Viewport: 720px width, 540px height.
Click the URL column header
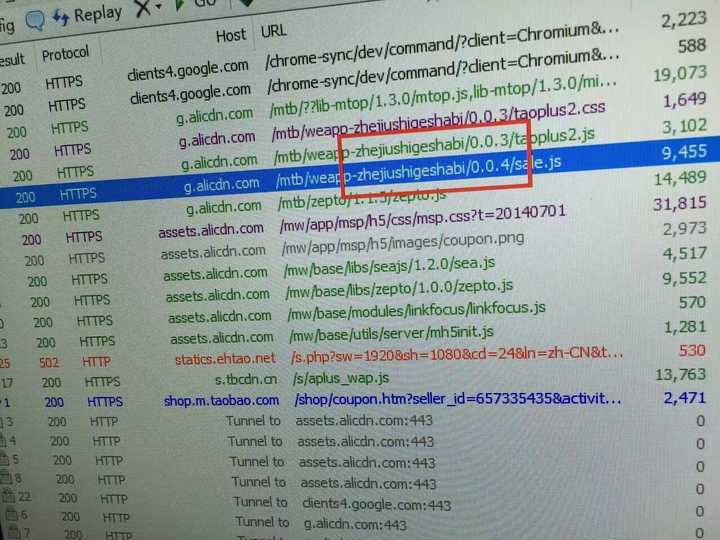pyautogui.click(x=274, y=31)
